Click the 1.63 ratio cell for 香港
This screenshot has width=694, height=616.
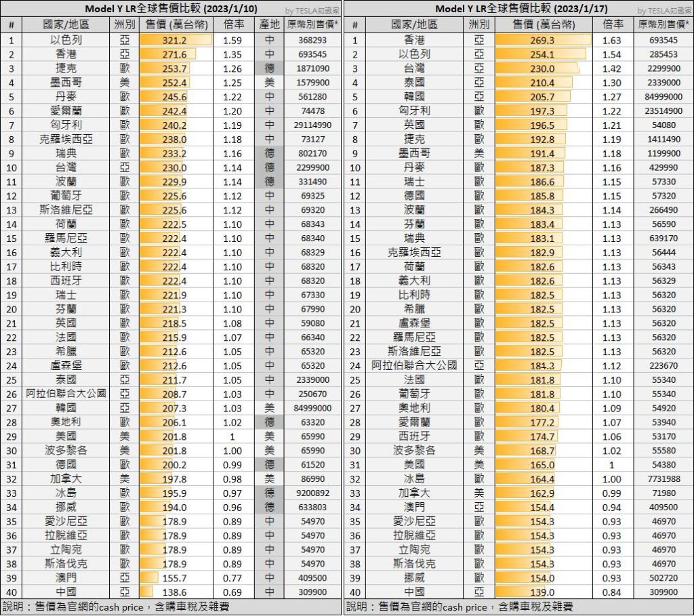pos(612,40)
